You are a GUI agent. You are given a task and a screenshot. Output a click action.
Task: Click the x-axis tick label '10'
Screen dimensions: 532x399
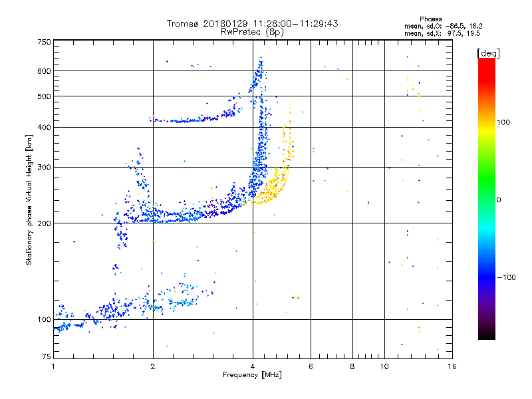click(x=384, y=366)
